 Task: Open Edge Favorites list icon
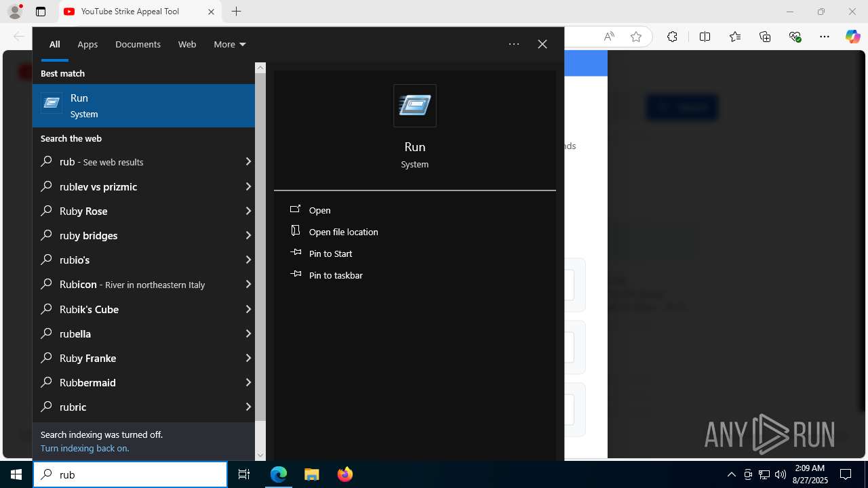pos(735,37)
